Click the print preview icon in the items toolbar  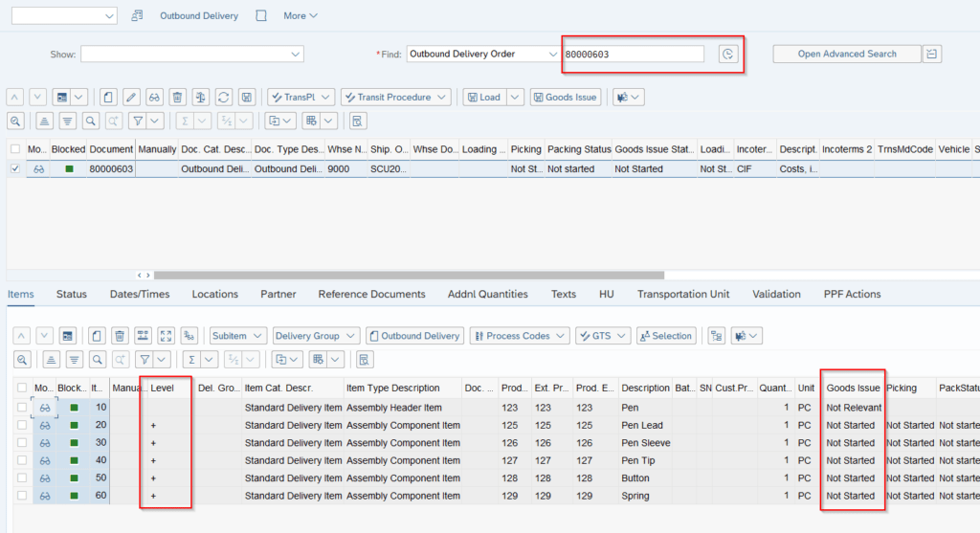click(365, 360)
